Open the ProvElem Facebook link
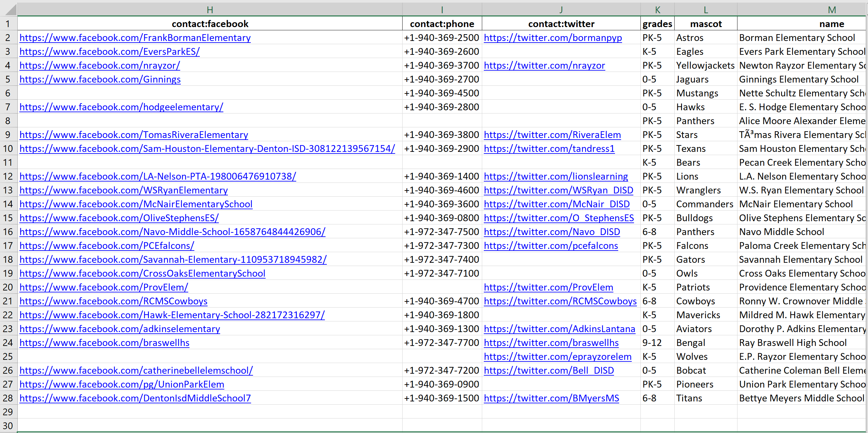This screenshot has height=433, width=868. click(x=104, y=288)
